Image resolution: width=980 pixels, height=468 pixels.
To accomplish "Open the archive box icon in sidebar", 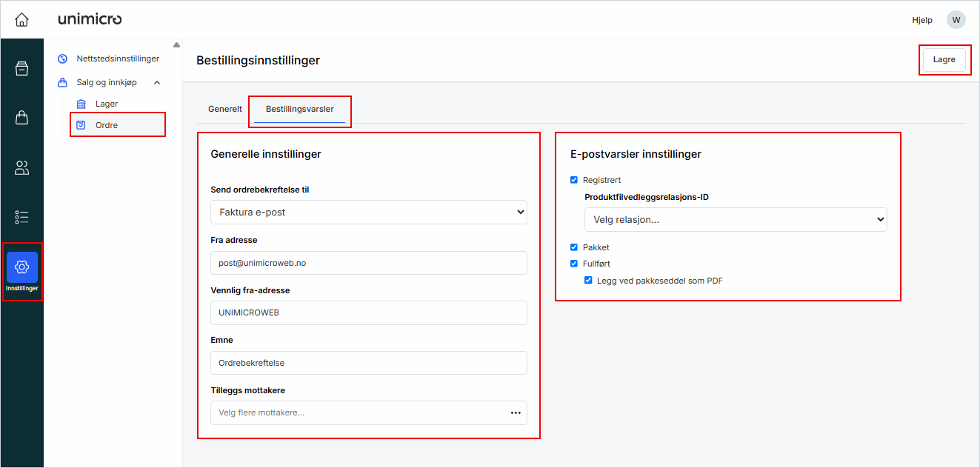I will [x=21, y=69].
